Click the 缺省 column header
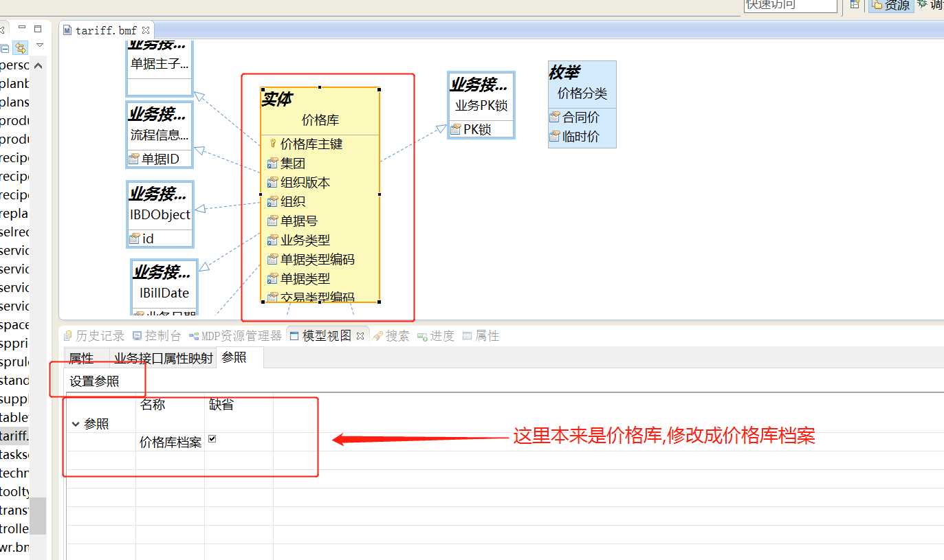Viewport: 944px width, 560px height. tap(221, 404)
